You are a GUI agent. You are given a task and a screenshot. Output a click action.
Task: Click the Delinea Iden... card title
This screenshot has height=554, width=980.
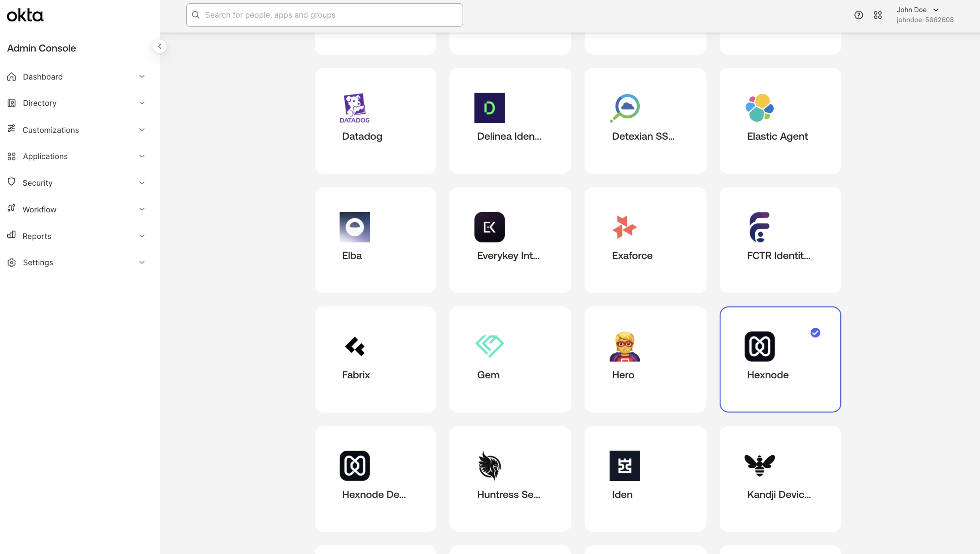coord(509,136)
